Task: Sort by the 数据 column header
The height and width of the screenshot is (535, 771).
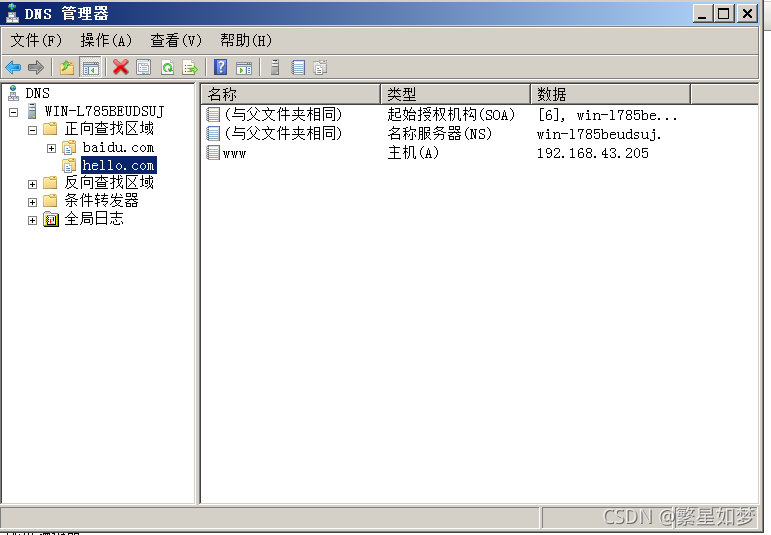Action: click(610, 94)
